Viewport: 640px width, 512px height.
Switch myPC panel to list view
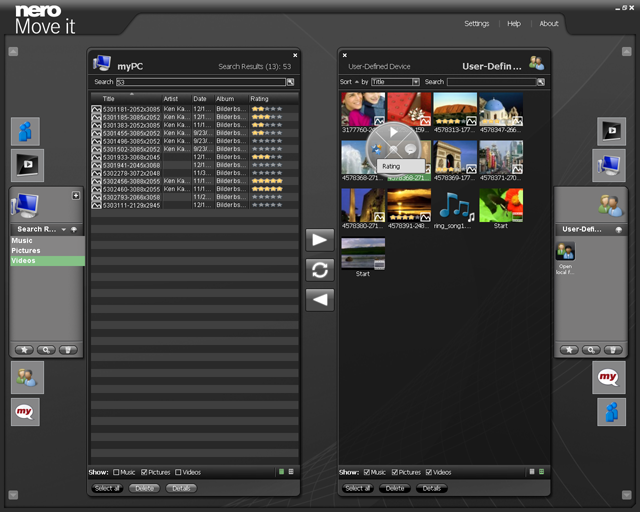tap(291, 472)
